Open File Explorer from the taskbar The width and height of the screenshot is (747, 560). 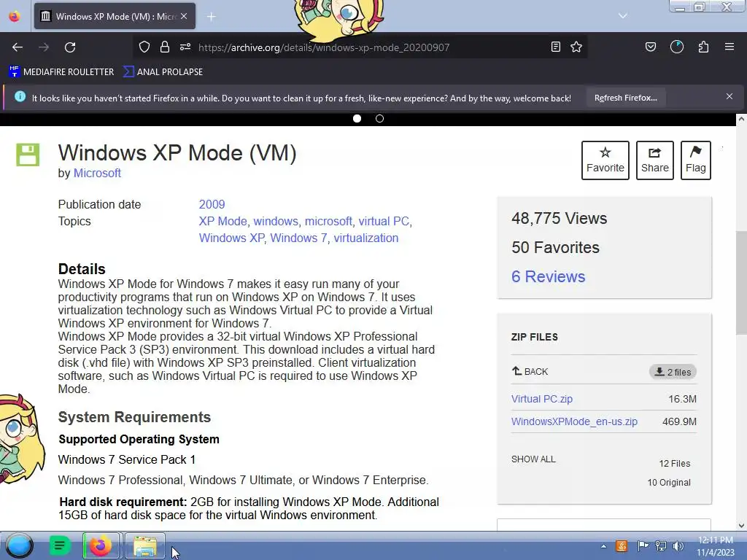point(145,545)
